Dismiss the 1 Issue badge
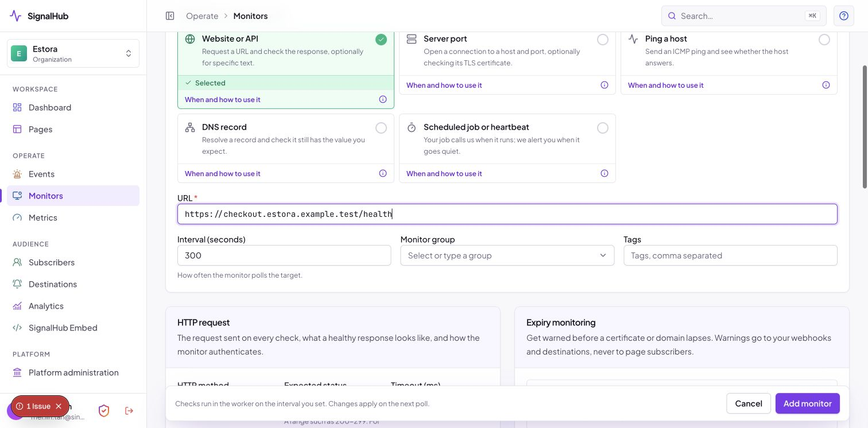This screenshot has height=428, width=868. tap(59, 406)
